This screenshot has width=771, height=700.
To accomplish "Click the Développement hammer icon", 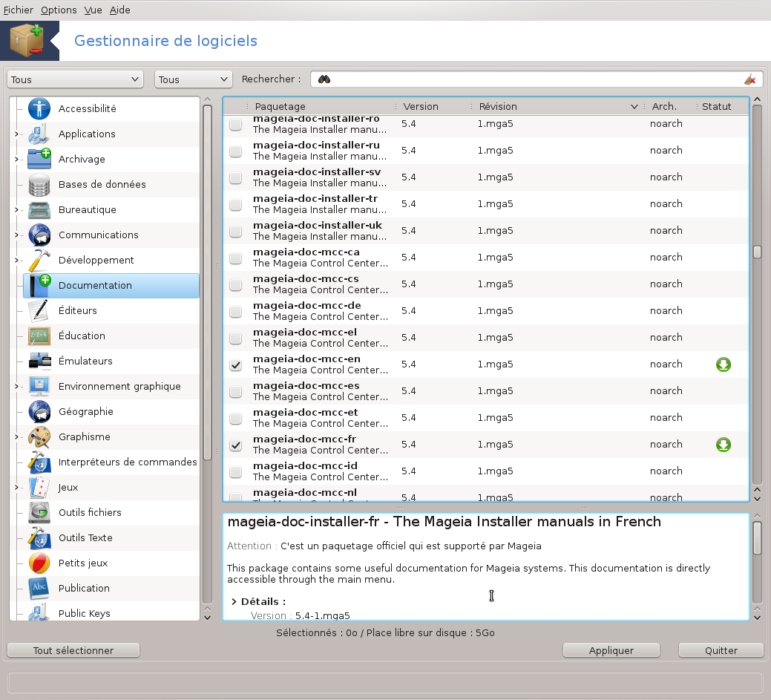I will click(39, 261).
